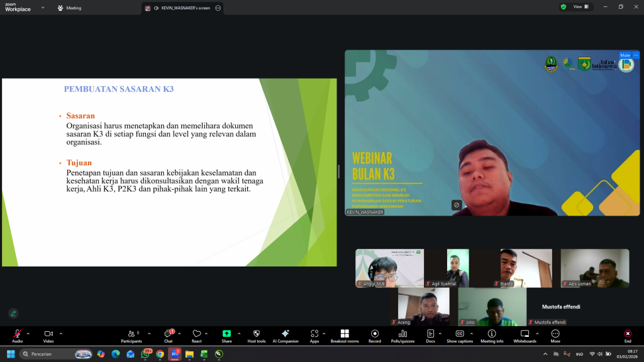Image resolution: width=644 pixels, height=362 pixels.
Task: Turn on camera with the Video button
Action: [48, 335]
